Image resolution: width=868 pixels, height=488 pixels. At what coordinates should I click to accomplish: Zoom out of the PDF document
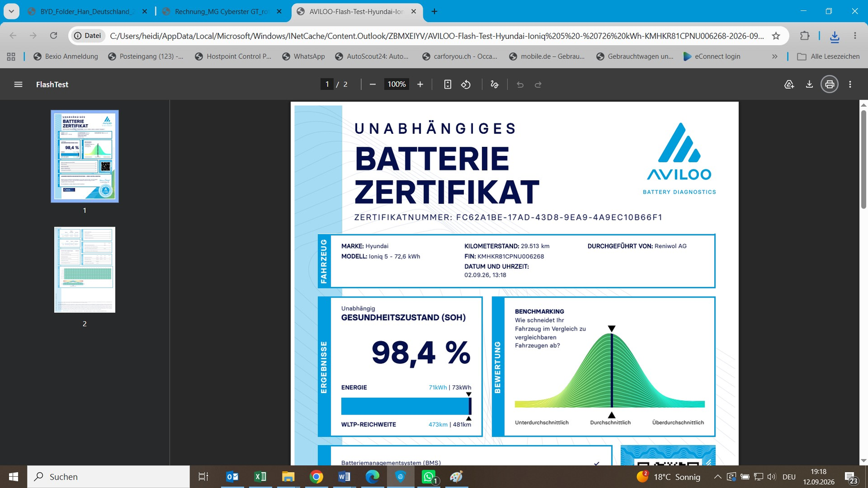[x=372, y=84]
